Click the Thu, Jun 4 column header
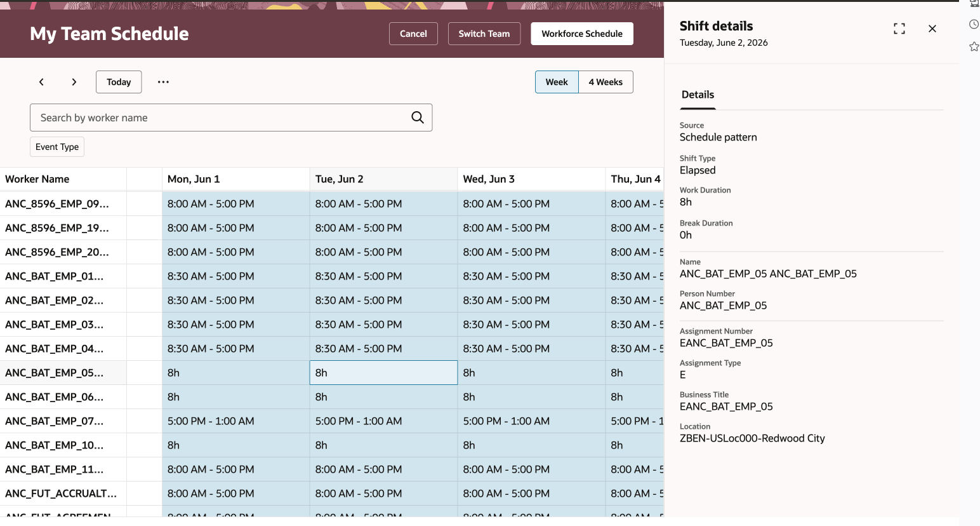This screenshot has height=526, width=980. point(635,179)
